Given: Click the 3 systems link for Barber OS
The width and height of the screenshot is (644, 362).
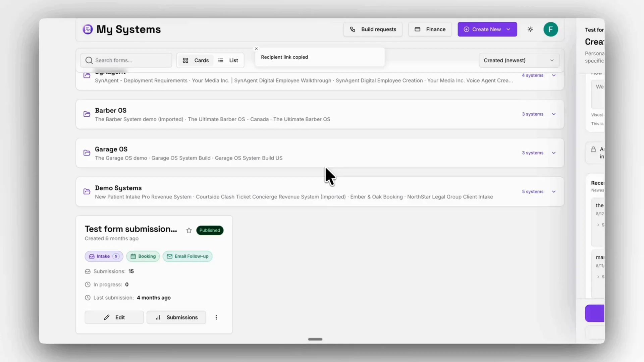Looking at the screenshot, I should tap(532, 114).
